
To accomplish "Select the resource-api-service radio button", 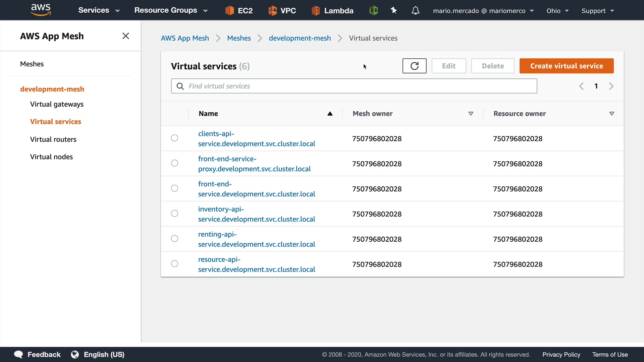I will click(174, 264).
